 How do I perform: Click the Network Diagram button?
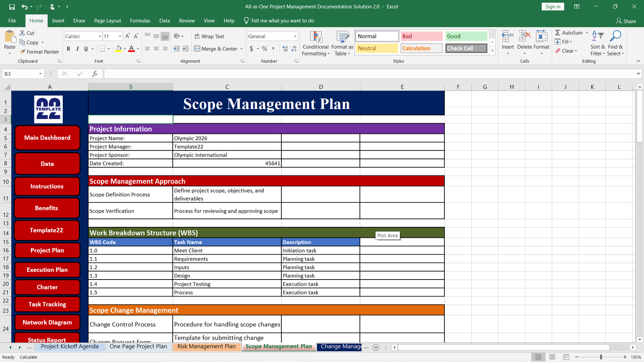[x=47, y=322]
